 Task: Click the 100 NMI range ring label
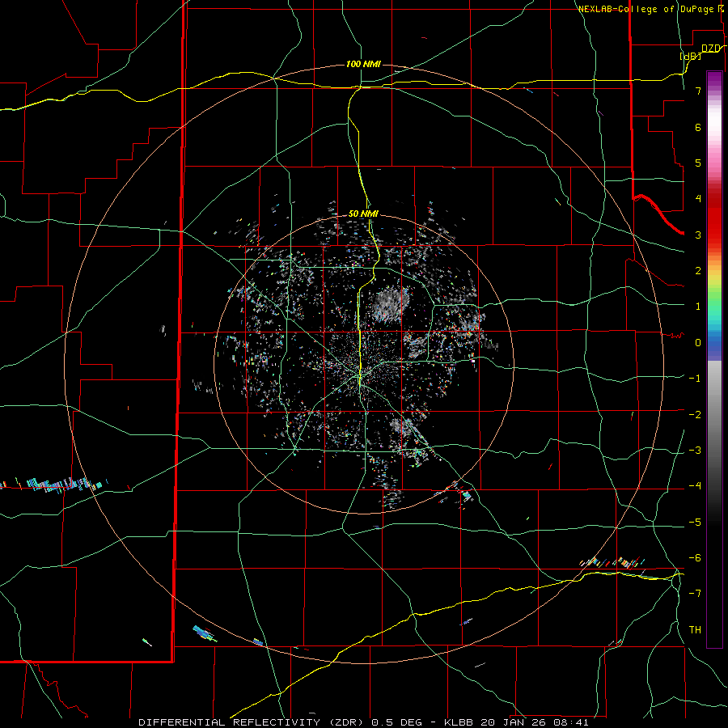(363, 64)
